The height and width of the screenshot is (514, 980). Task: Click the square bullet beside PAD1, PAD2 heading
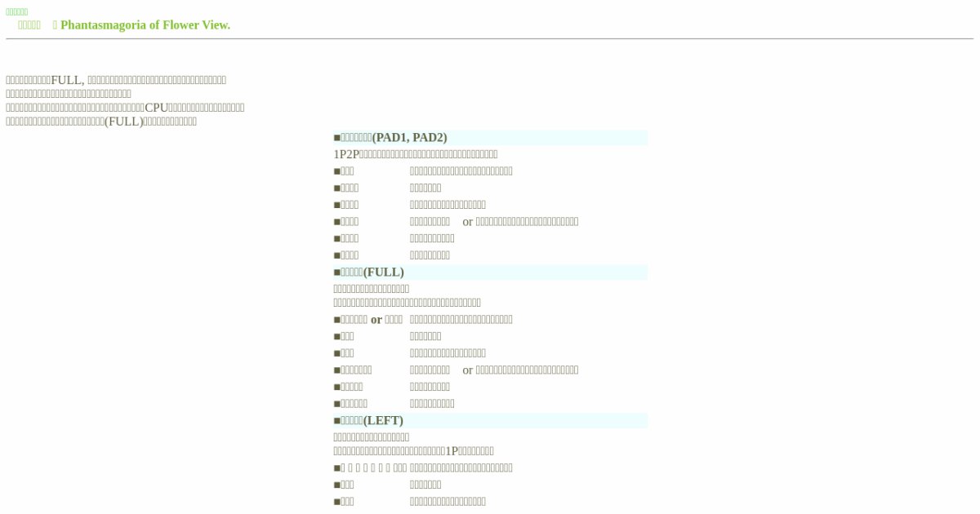pos(336,138)
